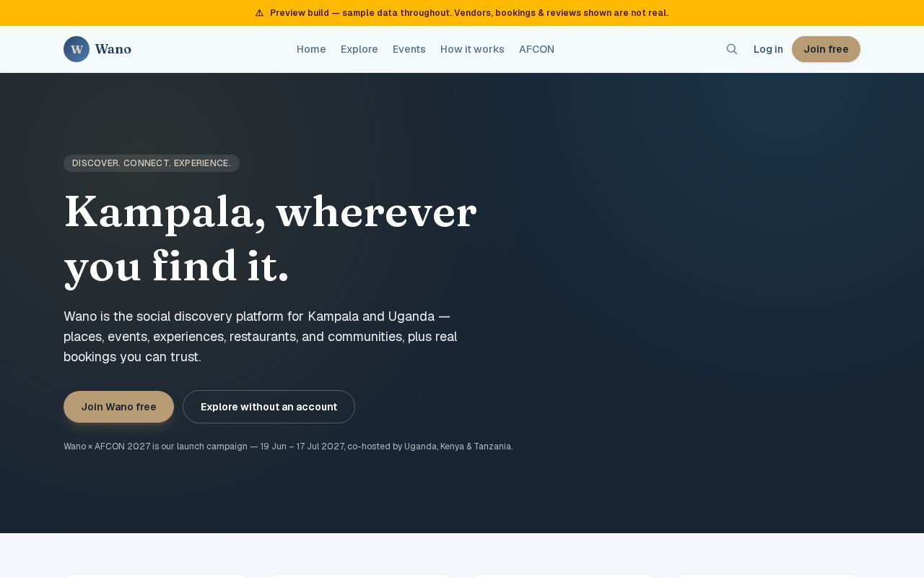
Task: Click the Join Wano free button
Action: coord(118,407)
